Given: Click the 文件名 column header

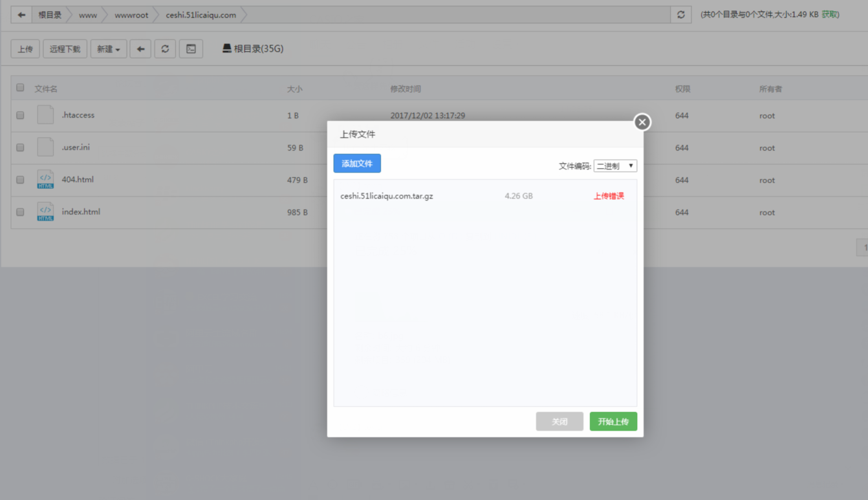Looking at the screenshot, I should [x=46, y=89].
